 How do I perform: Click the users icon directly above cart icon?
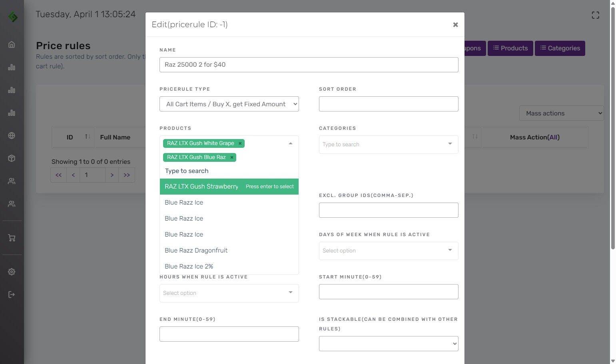pyautogui.click(x=12, y=204)
